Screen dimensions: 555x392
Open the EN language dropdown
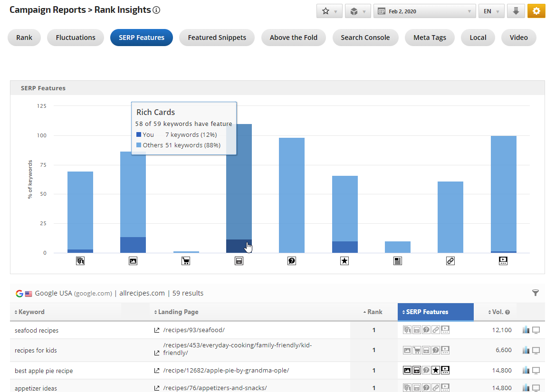click(491, 11)
